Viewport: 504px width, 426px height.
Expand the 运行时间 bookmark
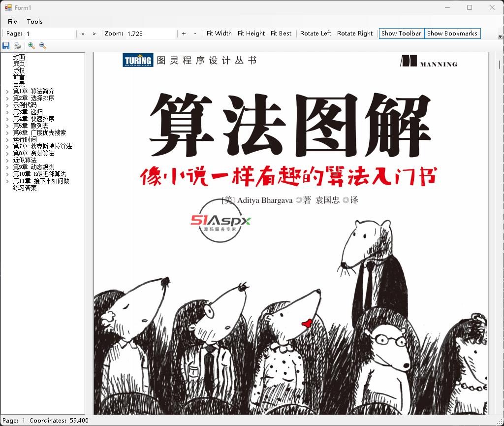coord(7,140)
